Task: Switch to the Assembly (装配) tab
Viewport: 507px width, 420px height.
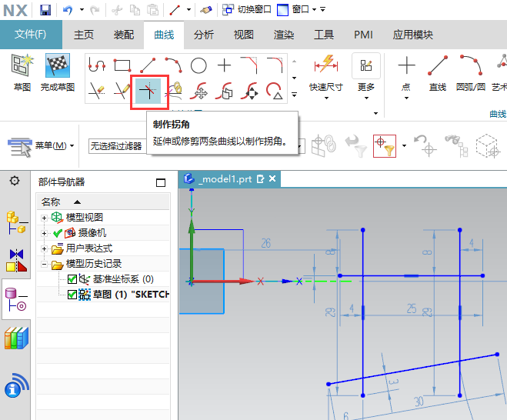Action: click(x=124, y=35)
